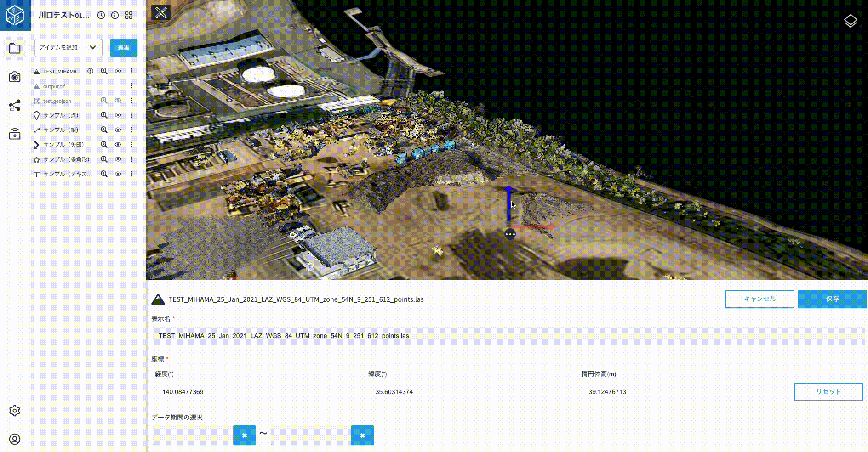The image size is (868, 452).
Task: Click the measurement tool icon on the map
Action: [161, 12]
